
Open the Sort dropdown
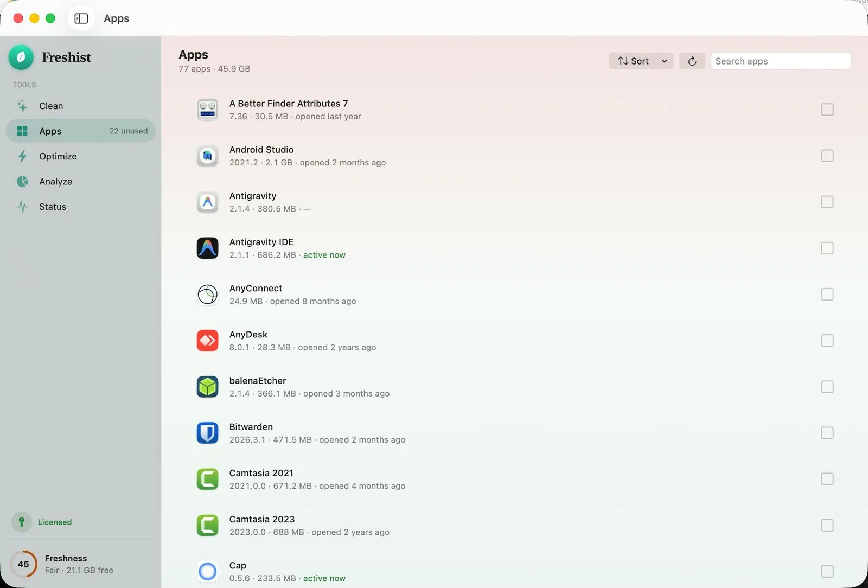(x=641, y=61)
